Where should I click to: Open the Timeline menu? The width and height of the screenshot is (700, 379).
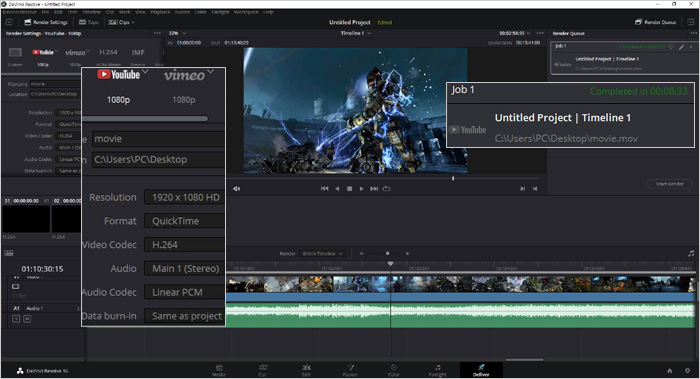click(91, 12)
